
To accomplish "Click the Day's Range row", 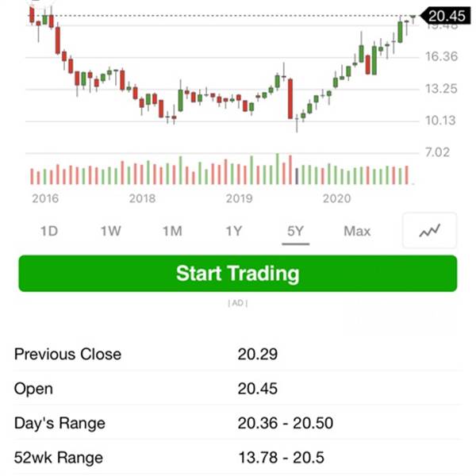I will coord(238,423).
